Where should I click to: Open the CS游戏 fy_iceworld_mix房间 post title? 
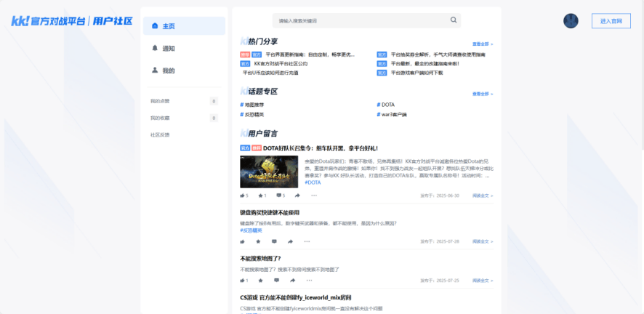point(295,297)
